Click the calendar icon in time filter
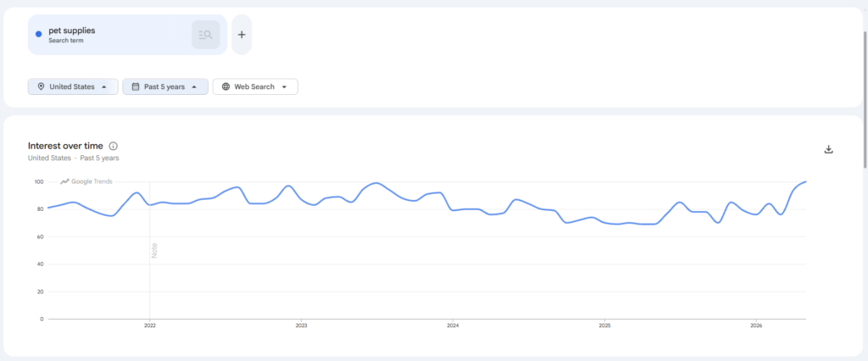 [136, 86]
